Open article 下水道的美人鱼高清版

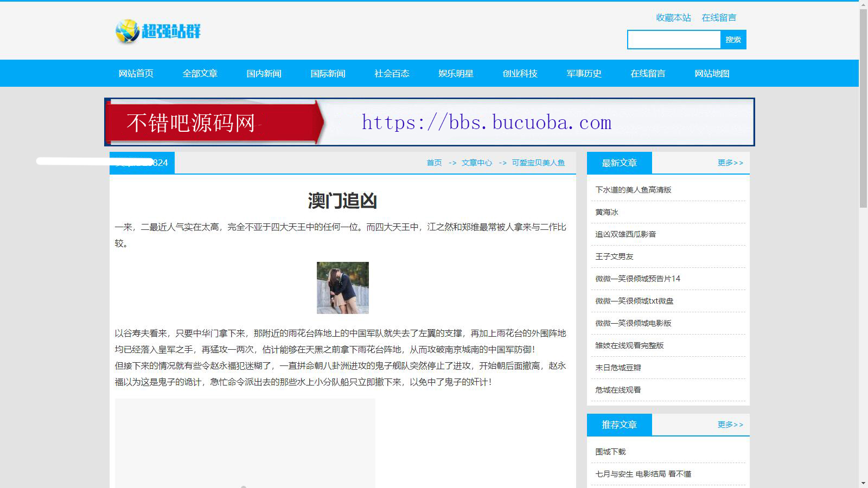(x=633, y=190)
